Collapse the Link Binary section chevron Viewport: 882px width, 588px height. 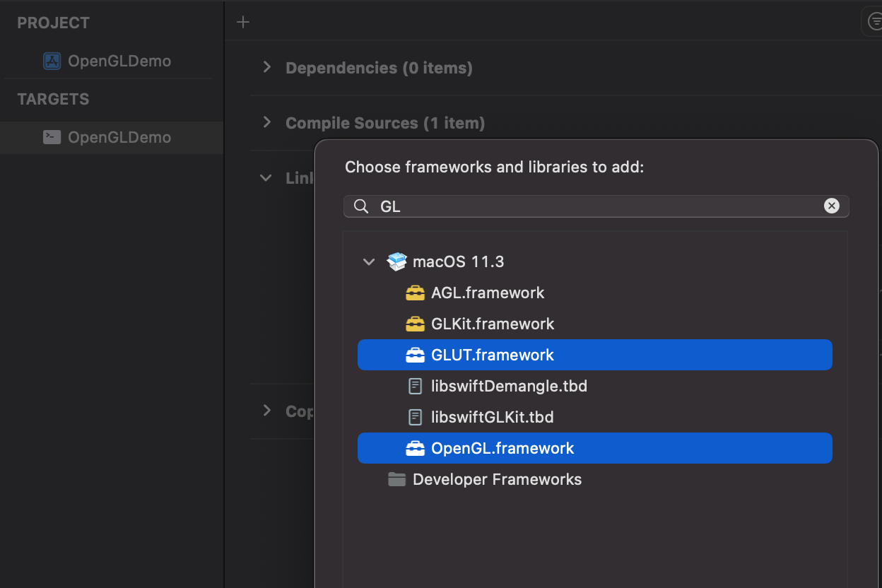pyautogui.click(x=266, y=177)
